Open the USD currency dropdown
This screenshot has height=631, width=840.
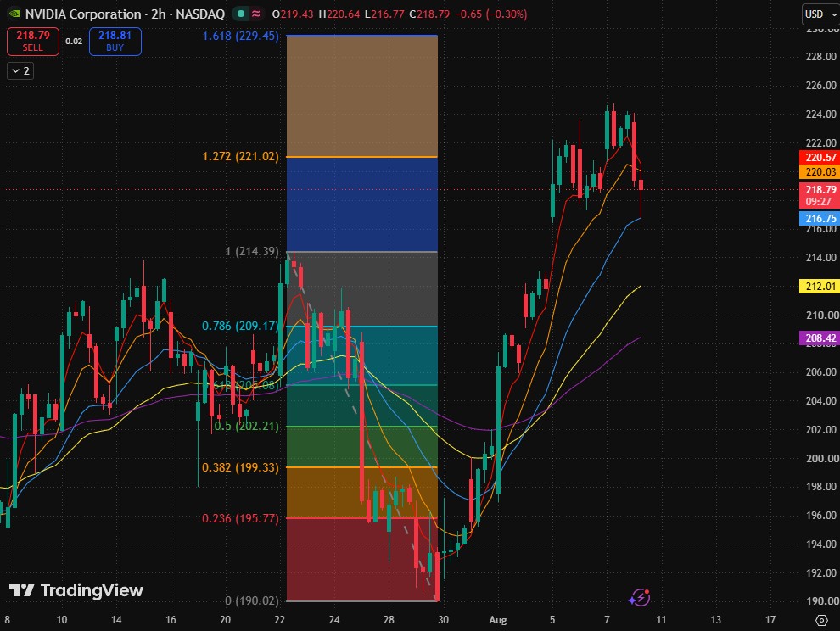pos(820,14)
